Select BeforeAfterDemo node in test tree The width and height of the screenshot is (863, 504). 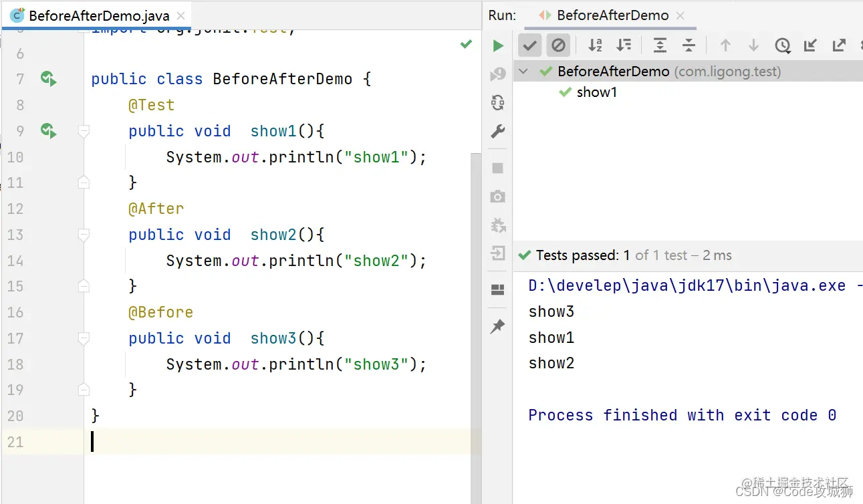point(688,71)
